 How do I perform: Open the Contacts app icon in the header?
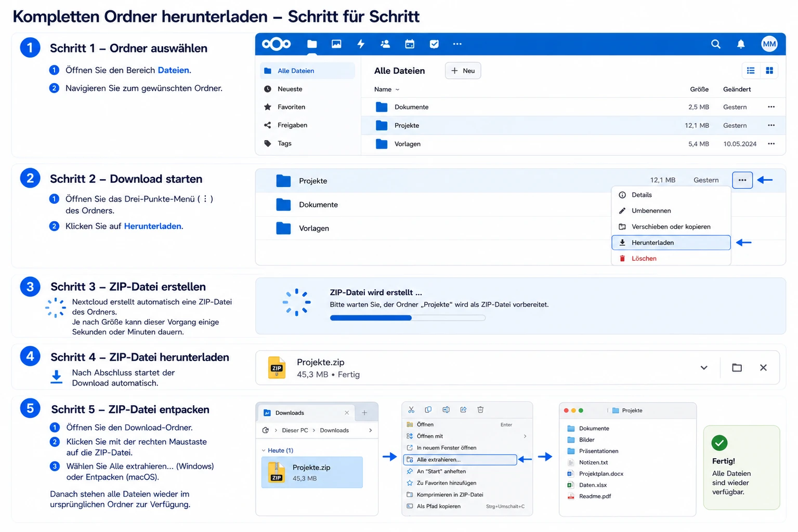[385, 44]
